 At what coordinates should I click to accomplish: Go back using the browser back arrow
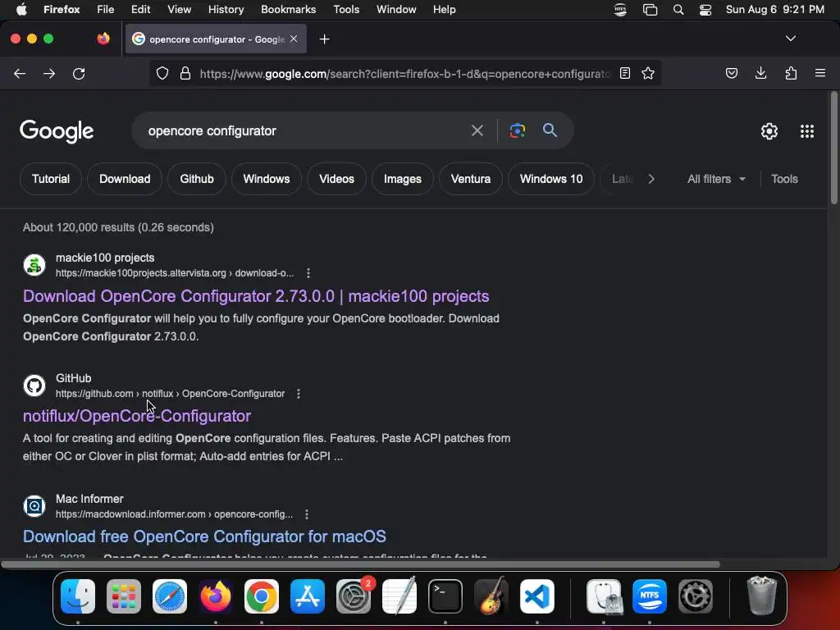point(20,73)
